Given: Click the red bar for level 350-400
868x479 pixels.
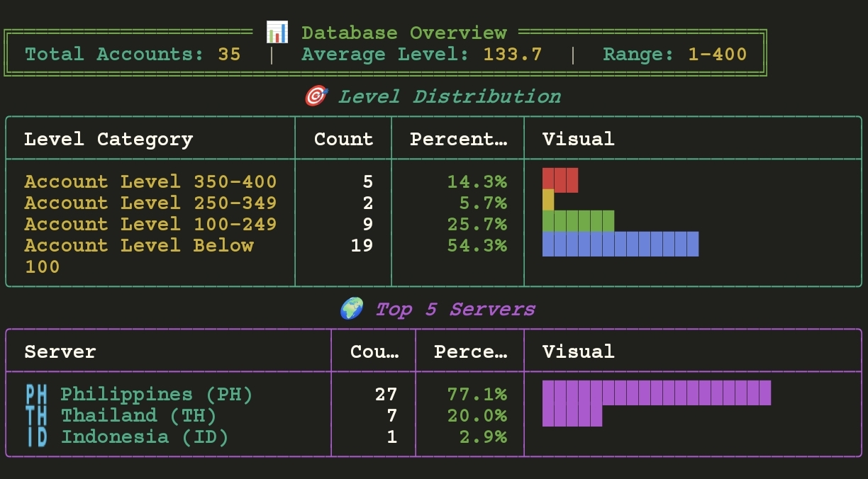Looking at the screenshot, I should (560, 180).
